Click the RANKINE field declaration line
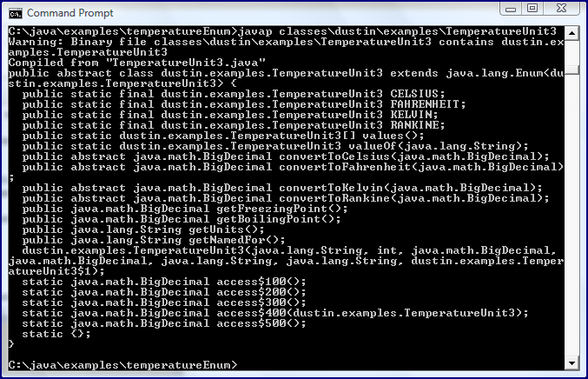 [234, 125]
